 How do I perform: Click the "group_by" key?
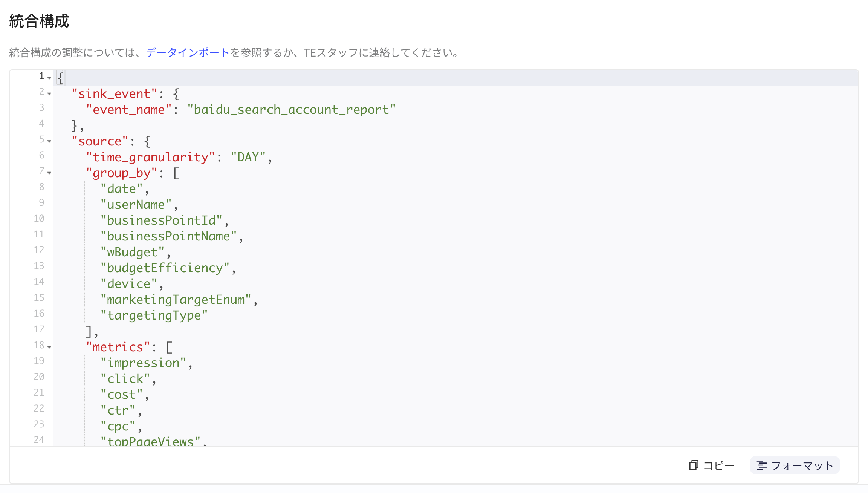[121, 173]
